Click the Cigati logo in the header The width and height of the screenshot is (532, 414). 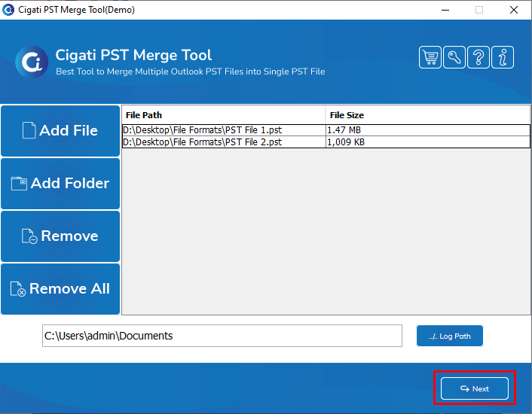(x=32, y=62)
